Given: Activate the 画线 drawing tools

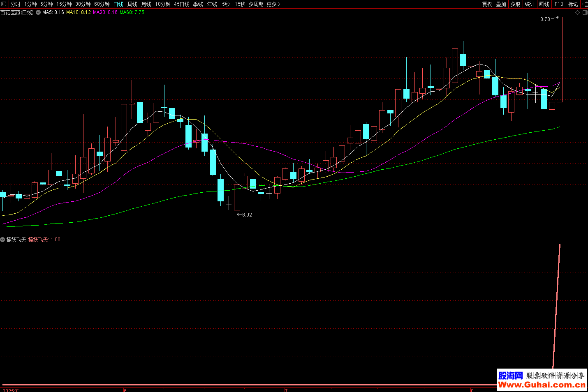Looking at the screenshot, I should (x=544, y=4).
